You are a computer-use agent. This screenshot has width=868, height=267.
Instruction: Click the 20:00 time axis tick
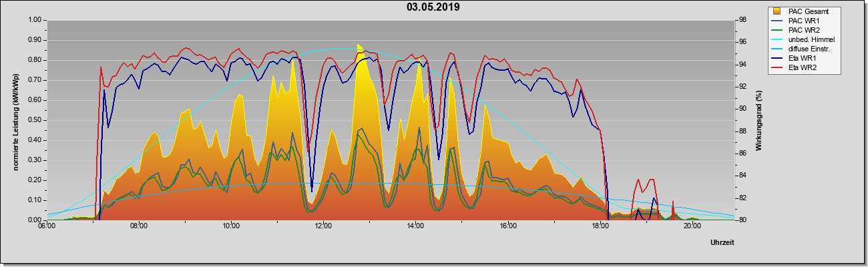[x=692, y=226]
